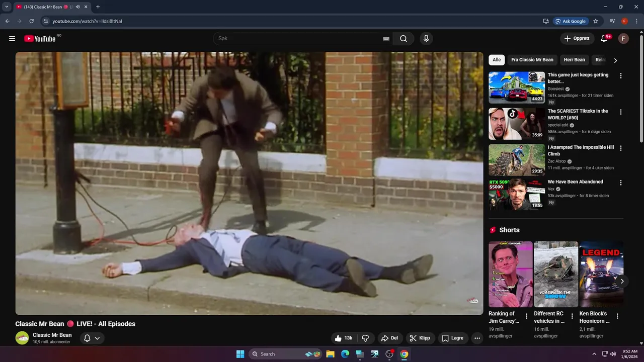
Task: Select the 'Herr Bean' filter chip
Action: coord(575,60)
